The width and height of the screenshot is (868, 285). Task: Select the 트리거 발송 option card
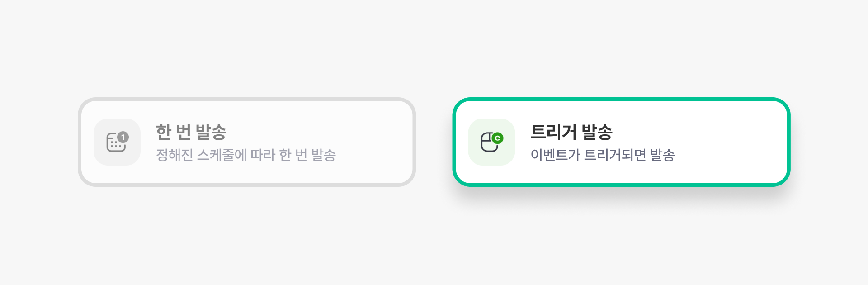pos(621,142)
